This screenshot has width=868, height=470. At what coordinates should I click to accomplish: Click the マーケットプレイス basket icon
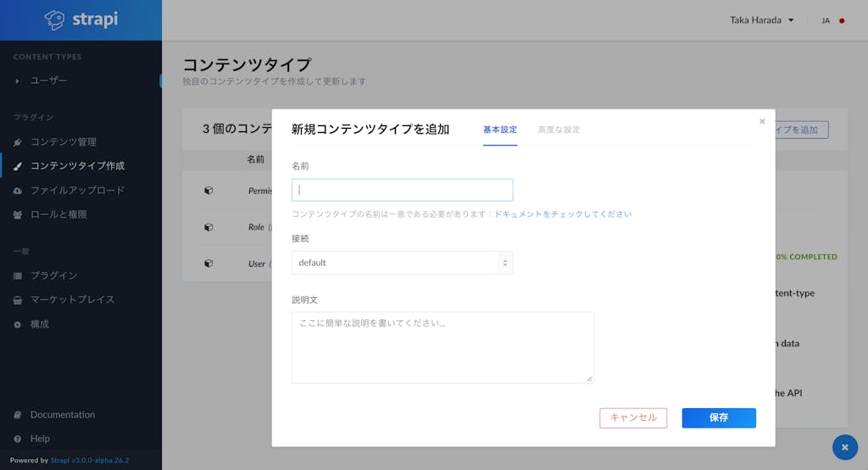[18, 300]
